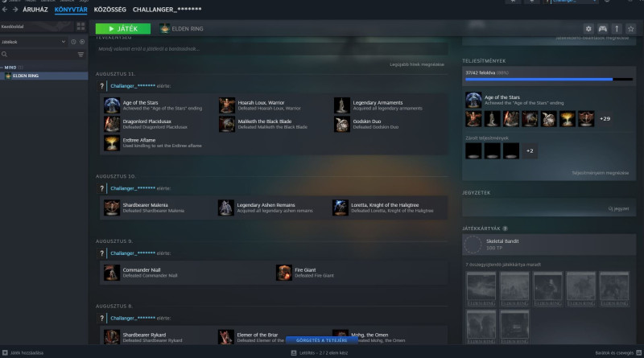The height and width of the screenshot is (358, 644).
Task: Open Challanger profile link under Augusztus 9
Action: pos(133,253)
